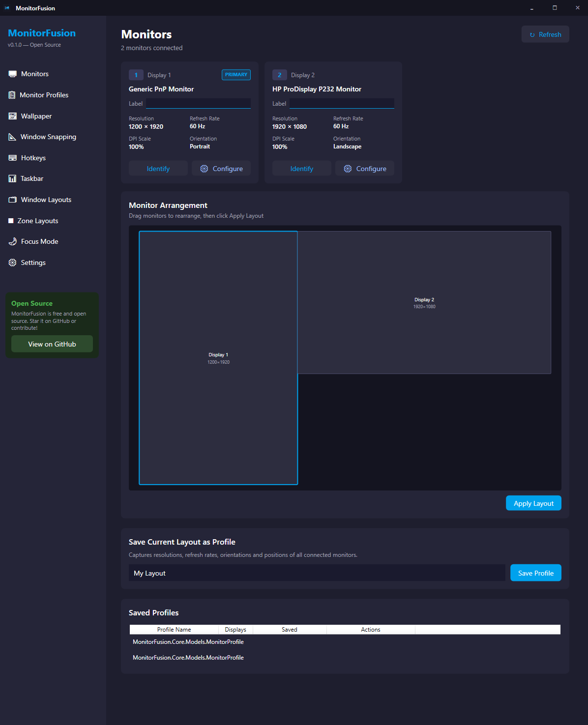
Task: Save the layout as a profile
Action: (535, 573)
